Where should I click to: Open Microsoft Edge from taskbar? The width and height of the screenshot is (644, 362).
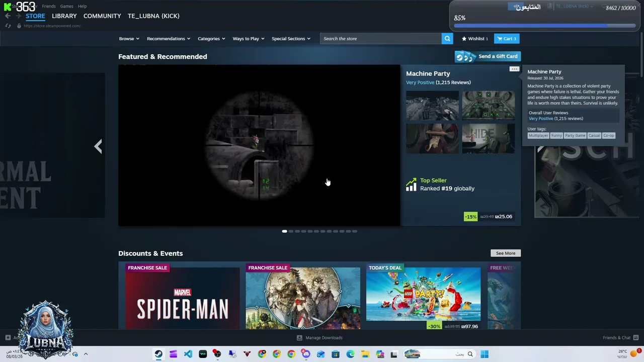[x=350, y=354]
